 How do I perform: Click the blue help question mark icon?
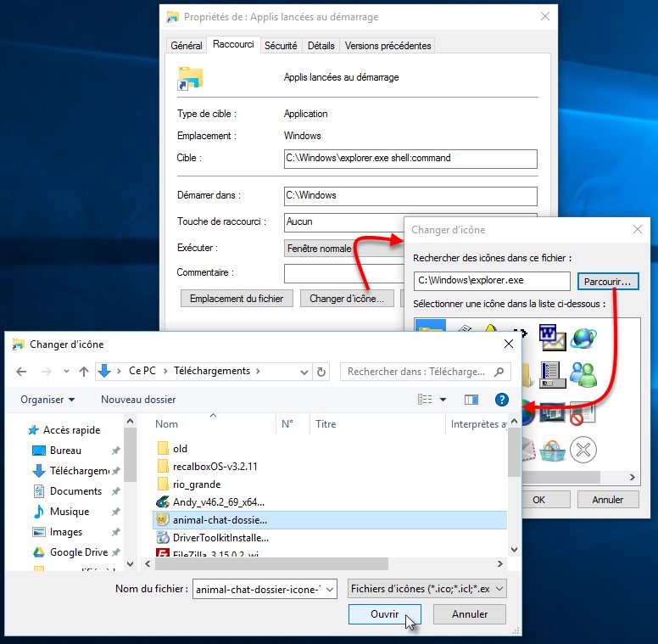tap(501, 399)
